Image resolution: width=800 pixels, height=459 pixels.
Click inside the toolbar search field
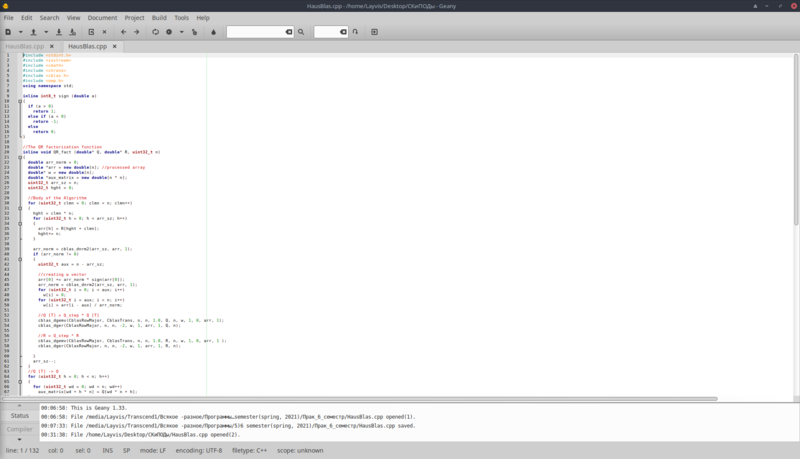(x=256, y=32)
